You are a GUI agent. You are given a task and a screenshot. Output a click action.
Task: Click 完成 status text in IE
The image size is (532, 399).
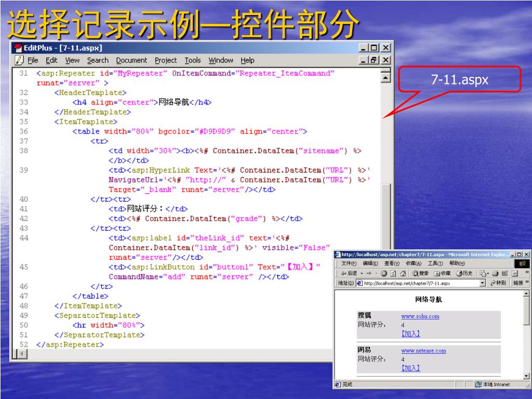347,384
